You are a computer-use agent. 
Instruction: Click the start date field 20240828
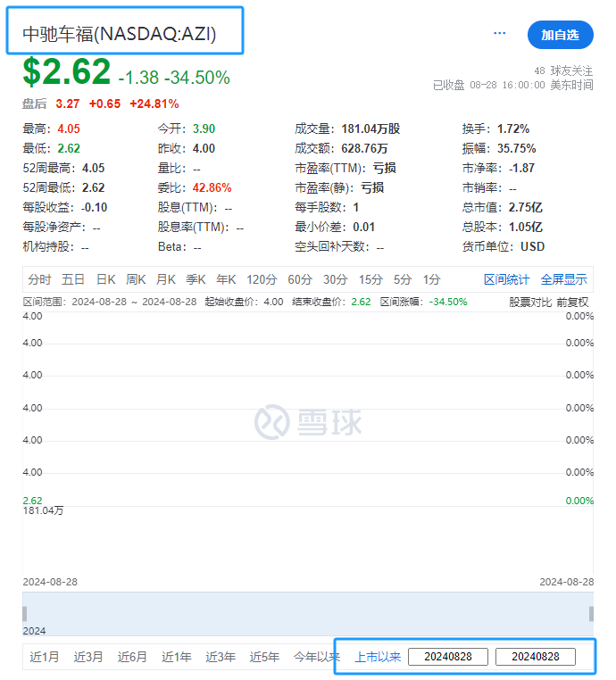[448, 657]
